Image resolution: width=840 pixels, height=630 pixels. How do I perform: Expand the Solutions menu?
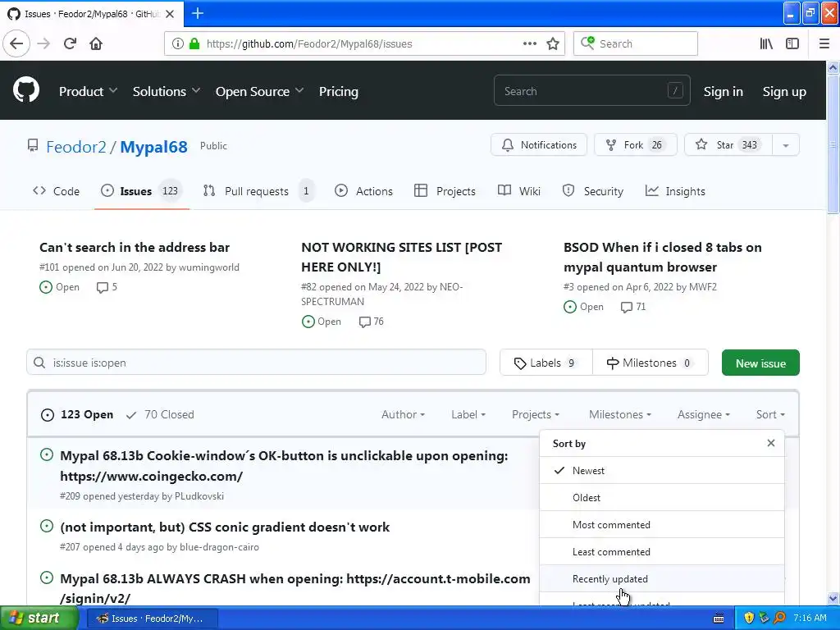point(166,92)
